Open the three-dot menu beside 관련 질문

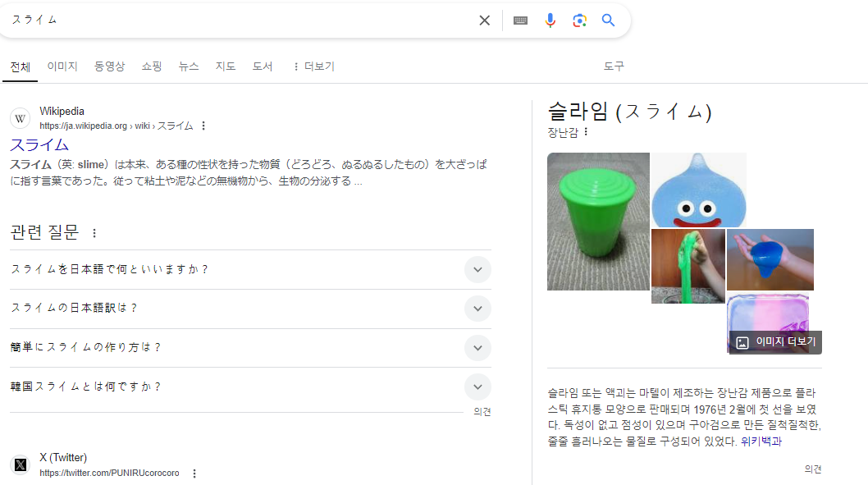coord(94,233)
